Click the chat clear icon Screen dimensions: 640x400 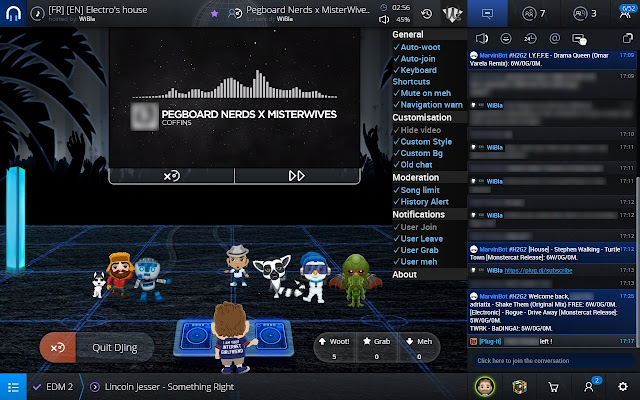(x=579, y=39)
